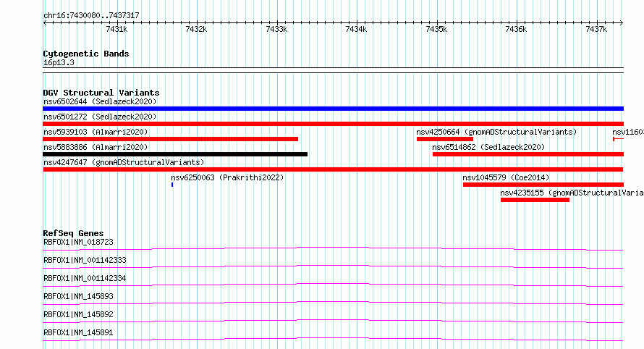Select the 16p13.3 band label
The image size is (644, 349).
pyautogui.click(x=59, y=62)
